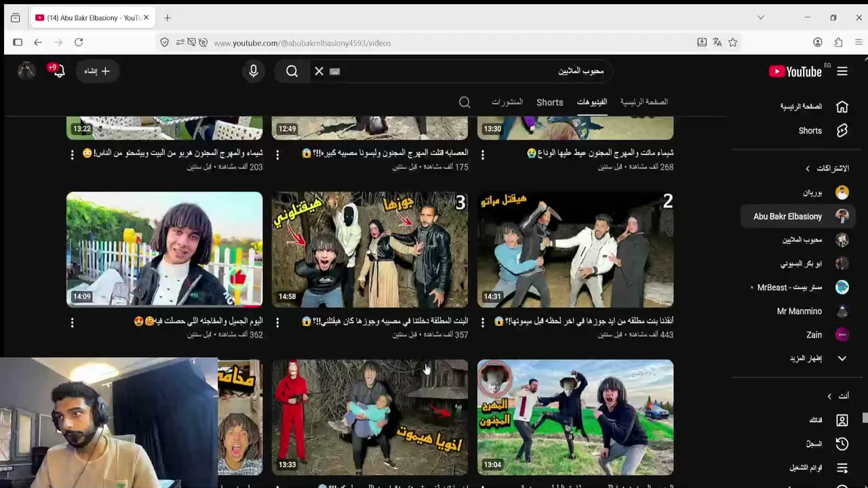Image resolution: width=868 pixels, height=488 pixels.
Task: Open the tracking protection shield icon
Action: pyautogui.click(x=164, y=43)
